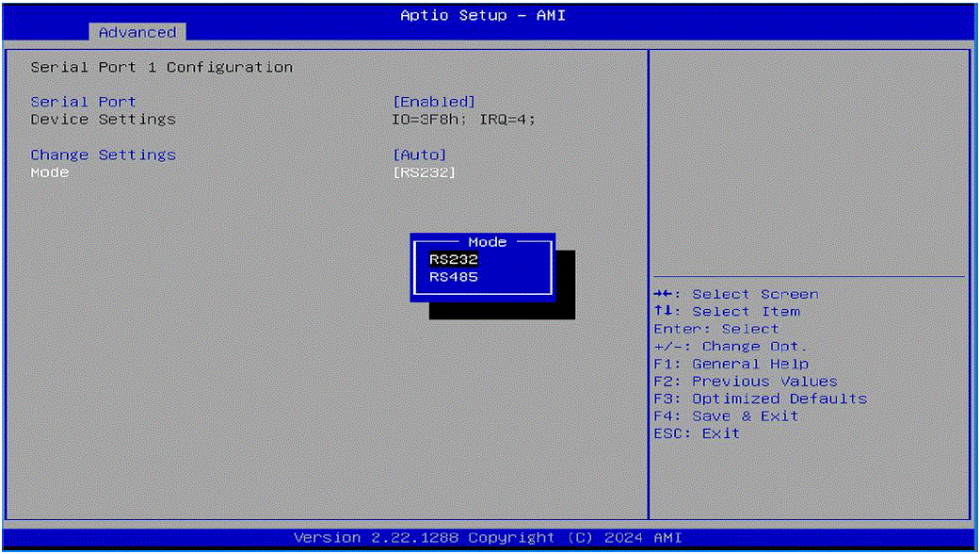The width and height of the screenshot is (980, 554).
Task: Click the F2: Previous Values hint
Action: point(746,382)
